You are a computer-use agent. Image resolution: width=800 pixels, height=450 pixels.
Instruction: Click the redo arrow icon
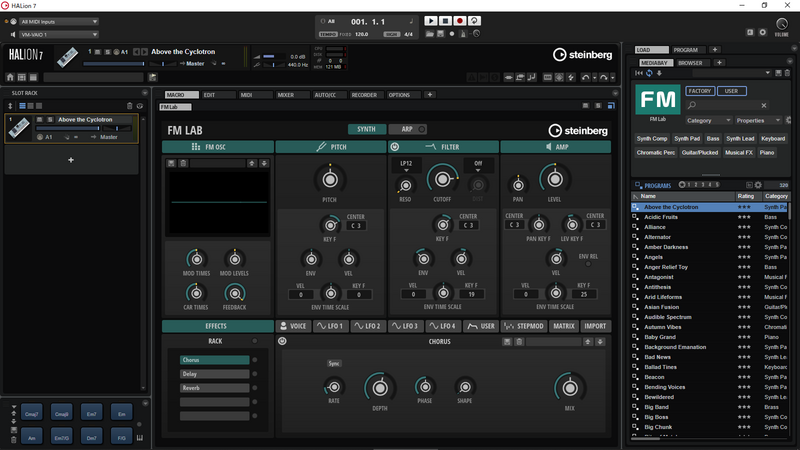[x=604, y=77]
